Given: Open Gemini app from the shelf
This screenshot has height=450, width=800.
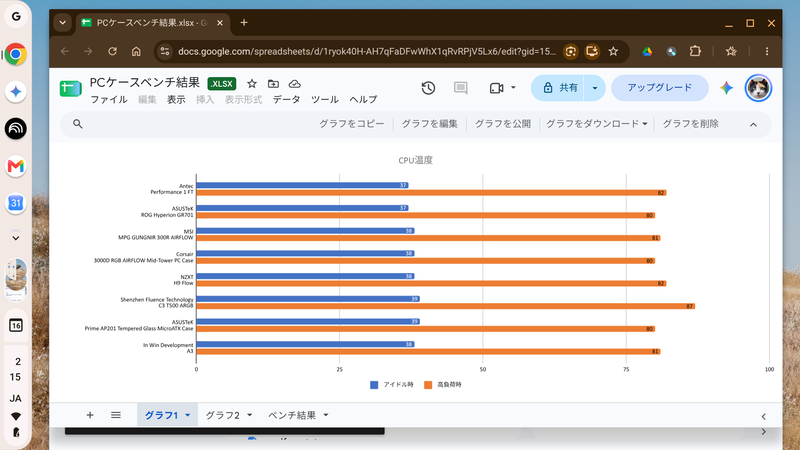Looking at the screenshot, I should 16,92.
